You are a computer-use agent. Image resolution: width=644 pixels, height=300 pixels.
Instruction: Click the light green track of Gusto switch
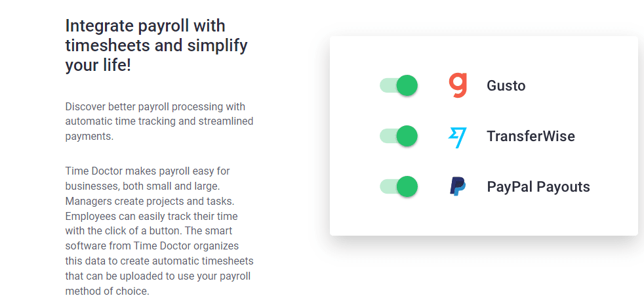[x=388, y=86]
